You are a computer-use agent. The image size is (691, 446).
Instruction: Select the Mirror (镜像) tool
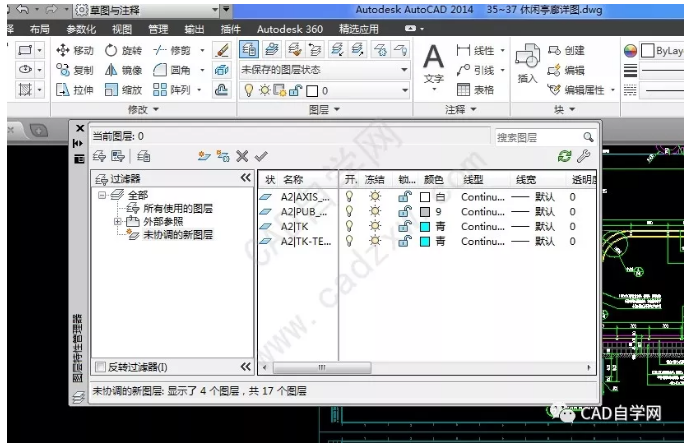coord(123,70)
